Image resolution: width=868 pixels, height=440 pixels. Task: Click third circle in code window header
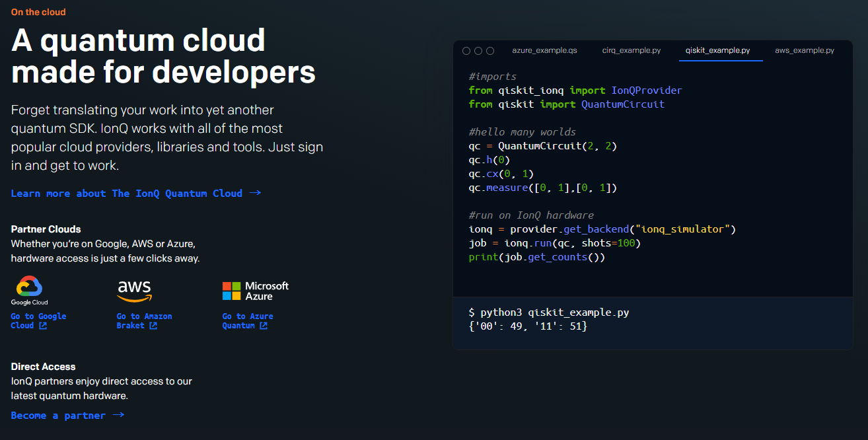(x=489, y=51)
